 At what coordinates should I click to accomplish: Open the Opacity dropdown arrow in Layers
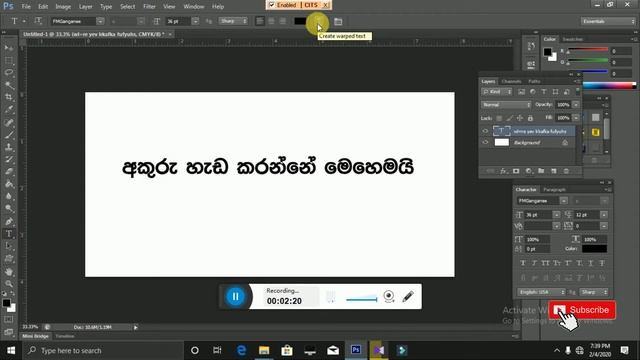(x=576, y=105)
